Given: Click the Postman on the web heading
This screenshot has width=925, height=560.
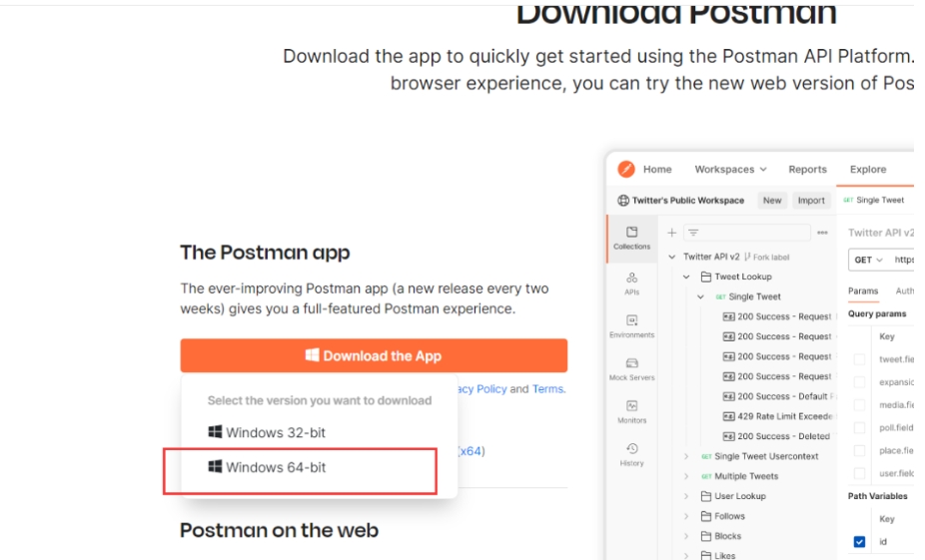Looking at the screenshot, I should click(x=279, y=530).
